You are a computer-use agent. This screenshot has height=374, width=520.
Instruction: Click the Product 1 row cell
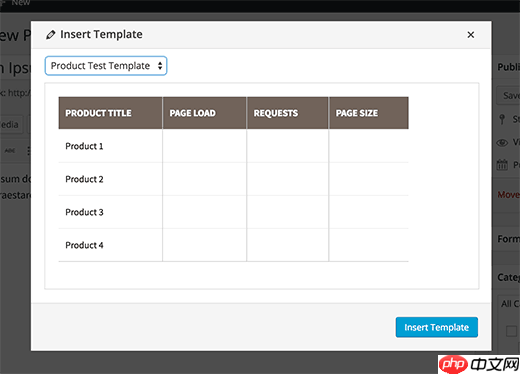[110, 146]
